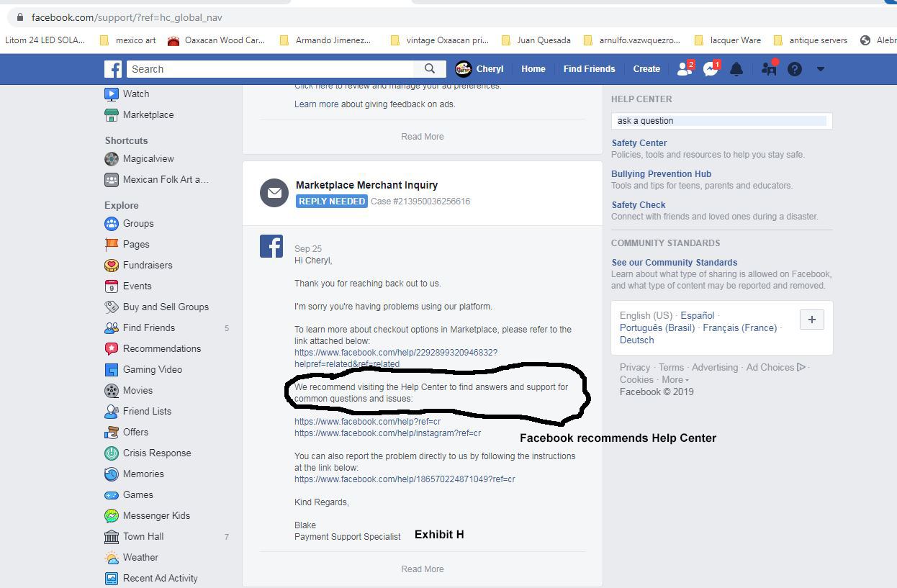Click the Learn more link about ads feedback
Image resolution: width=897 pixels, height=588 pixels.
[x=317, y=104]
